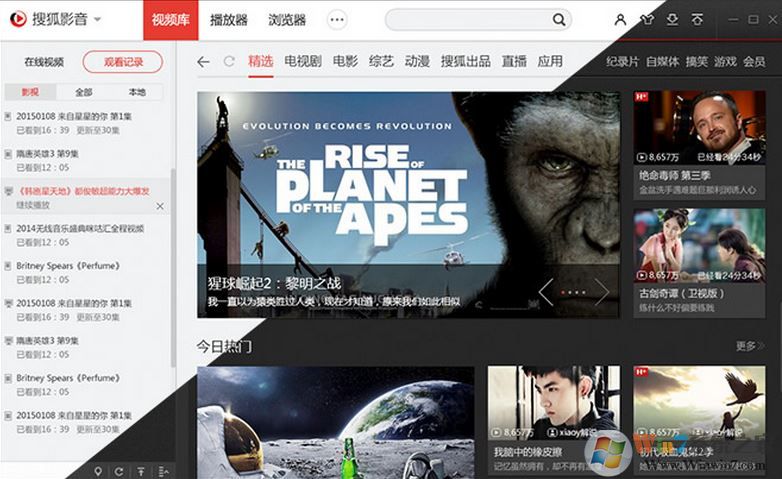
Task: Select the 动漫 category tab
Action: pos(417,61)
